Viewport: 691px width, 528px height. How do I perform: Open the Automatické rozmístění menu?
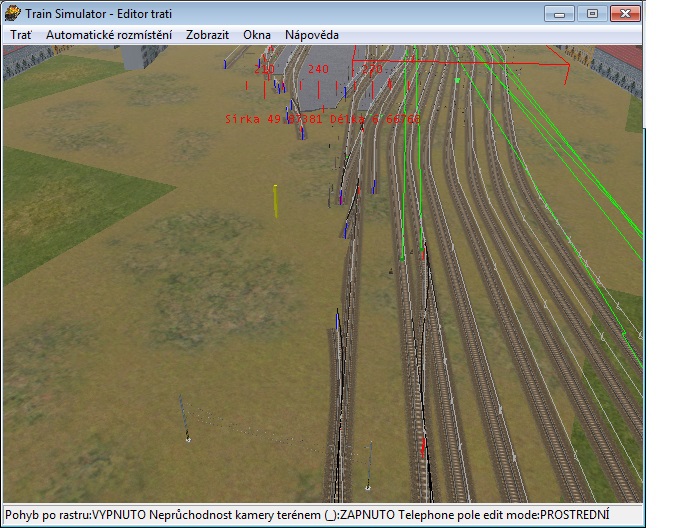pos(108,34)
